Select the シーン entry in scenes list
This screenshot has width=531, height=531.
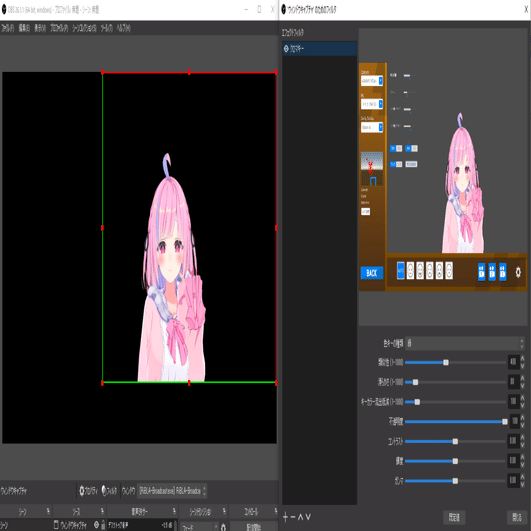26,525
